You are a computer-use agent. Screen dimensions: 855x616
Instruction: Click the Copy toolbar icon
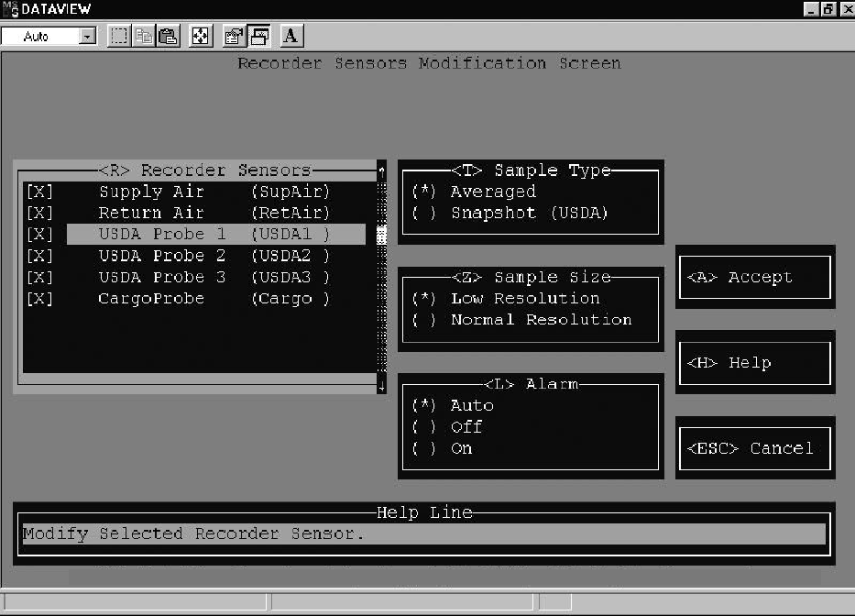point(143,37)
